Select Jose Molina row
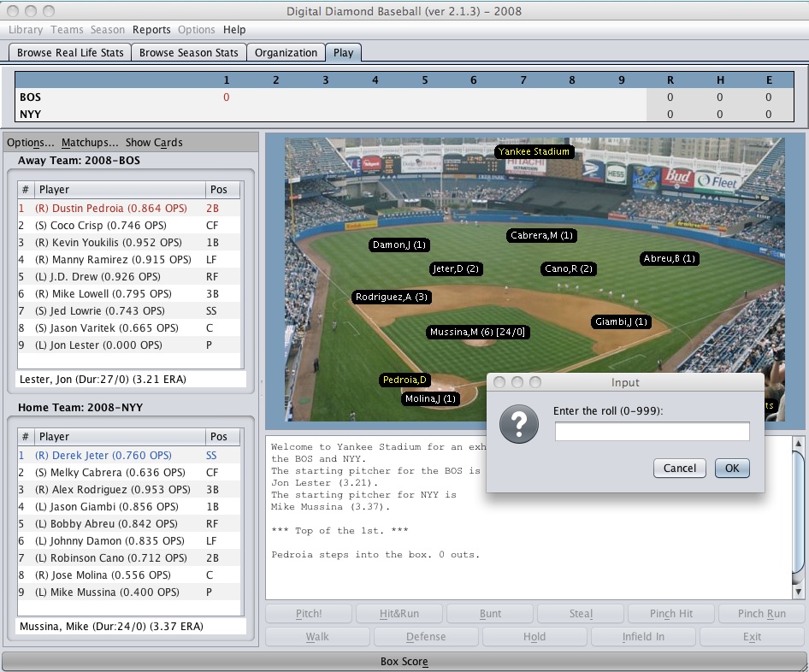 (129, 575)
